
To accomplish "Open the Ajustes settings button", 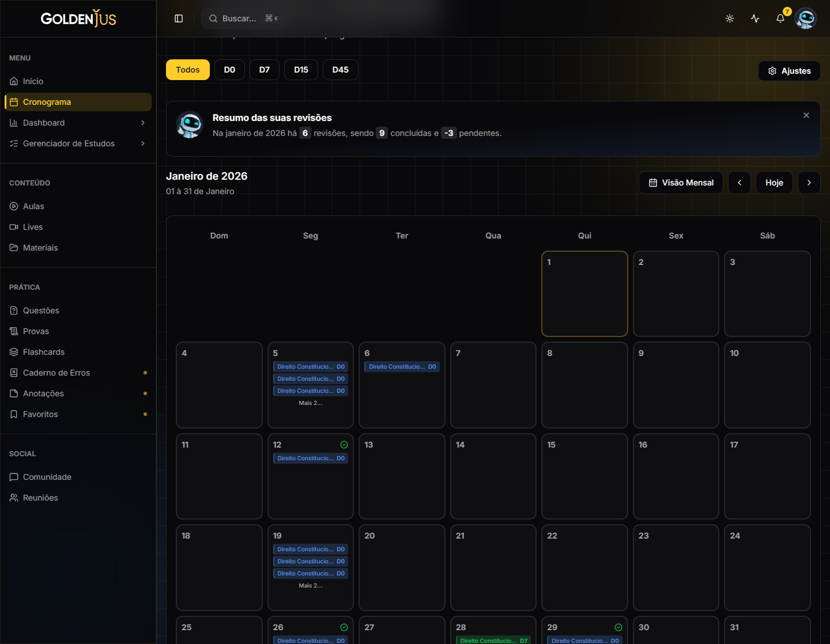I will 789,71.
